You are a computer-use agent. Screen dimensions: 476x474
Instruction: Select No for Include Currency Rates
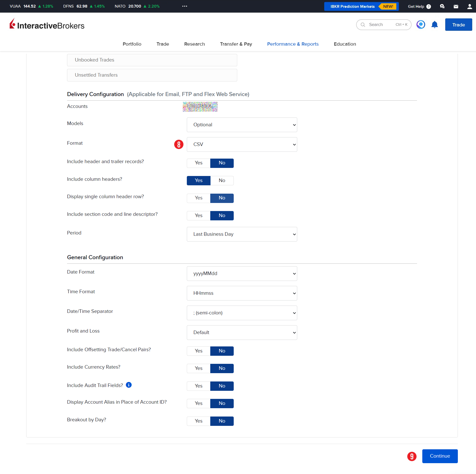click(x=222, y=368)
